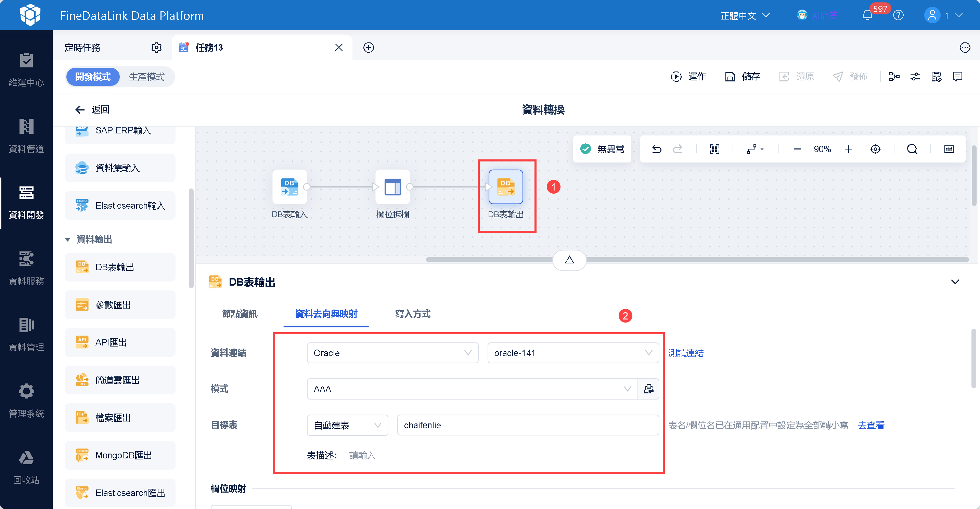Viewport: 980px width, 509px height.
Task: Click the zoom-in plus beside 90%
Action: pos(848,149)
